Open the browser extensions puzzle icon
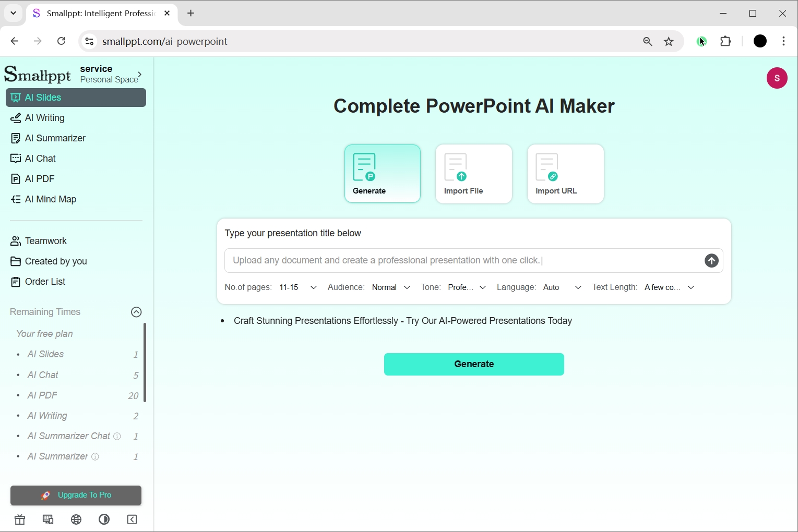 (725, 41)
